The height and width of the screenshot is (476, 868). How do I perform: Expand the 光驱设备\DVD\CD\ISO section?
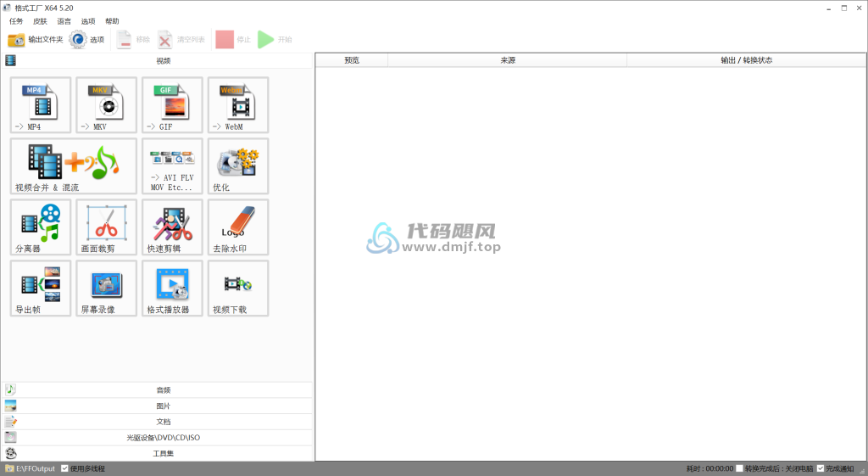point(157,437)
